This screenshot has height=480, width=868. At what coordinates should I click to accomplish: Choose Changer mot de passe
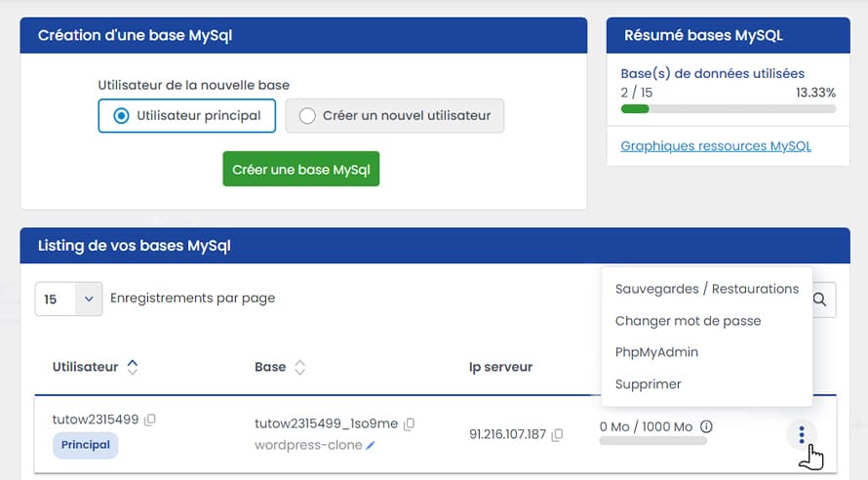[688, 321]
